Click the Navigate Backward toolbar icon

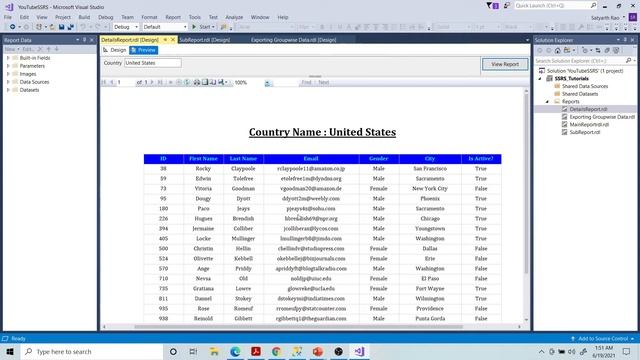13,27
